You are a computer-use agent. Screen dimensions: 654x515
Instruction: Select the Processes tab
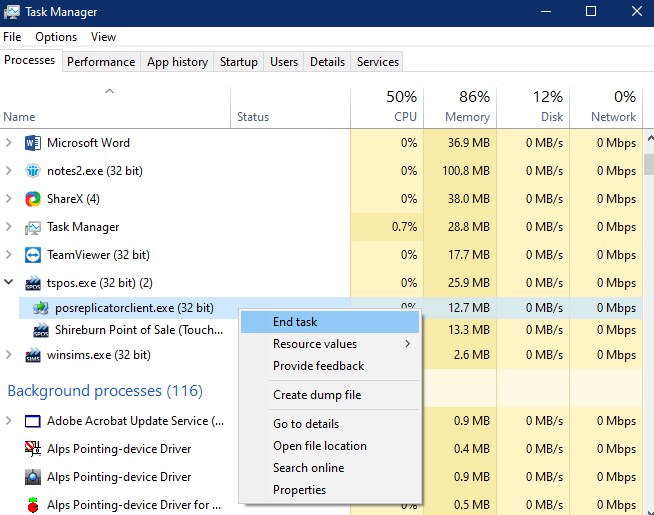coord(30,60)
